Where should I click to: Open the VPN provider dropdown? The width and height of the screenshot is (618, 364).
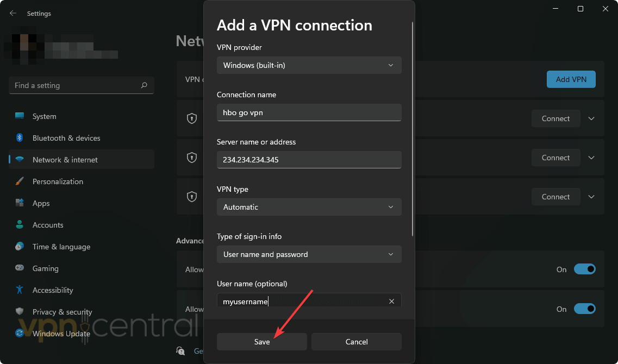309,65
